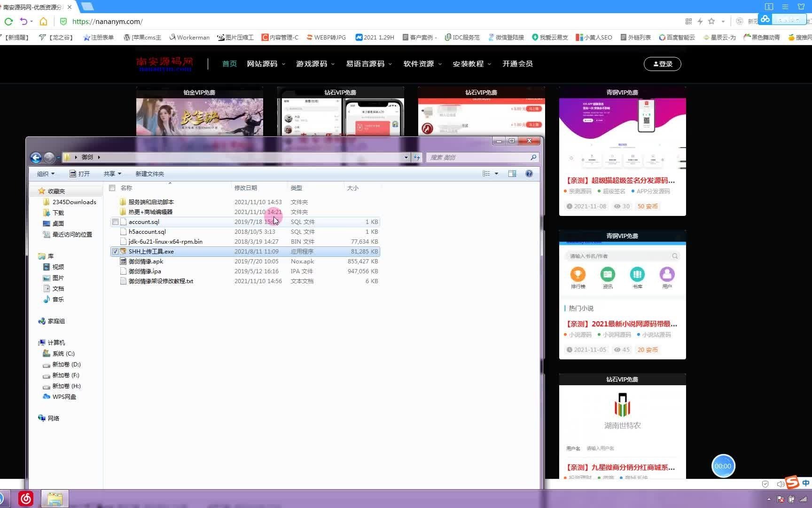Check the select-all box beside 名称 header
The width and height of the screenshot is (812, 508).
point(112,188)
